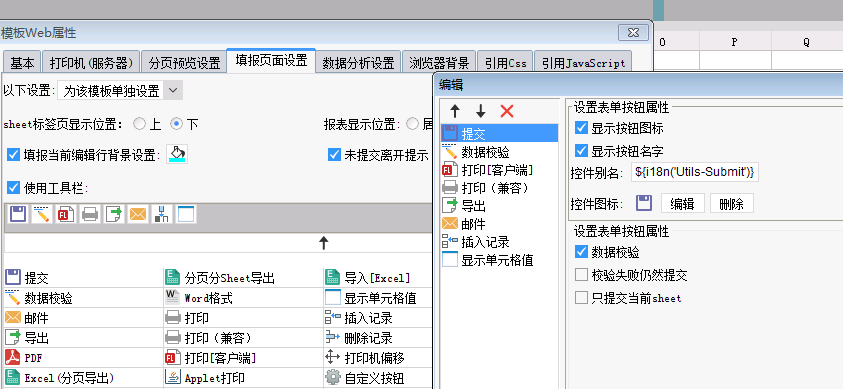The height and width of the screenshot is (389, 843).
Task: Add 导出 from the bottom available list
Action: [x=27, y=338]
